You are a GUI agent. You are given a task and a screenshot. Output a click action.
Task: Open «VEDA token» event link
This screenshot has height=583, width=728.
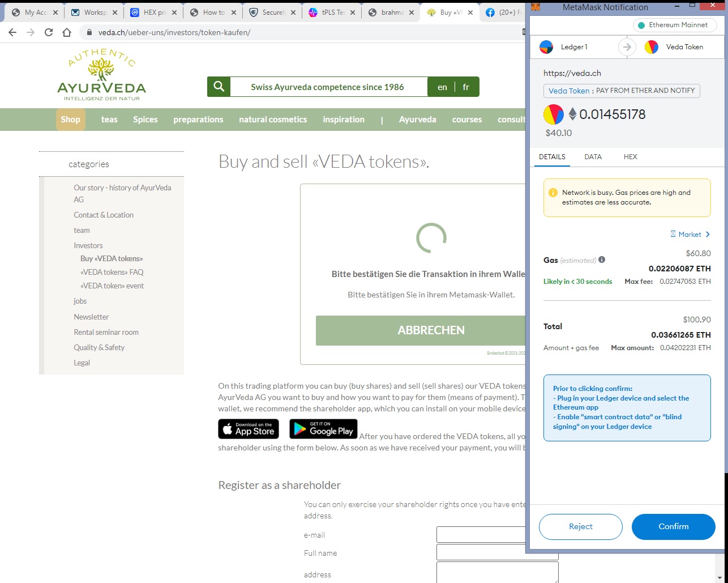(112, 286)
